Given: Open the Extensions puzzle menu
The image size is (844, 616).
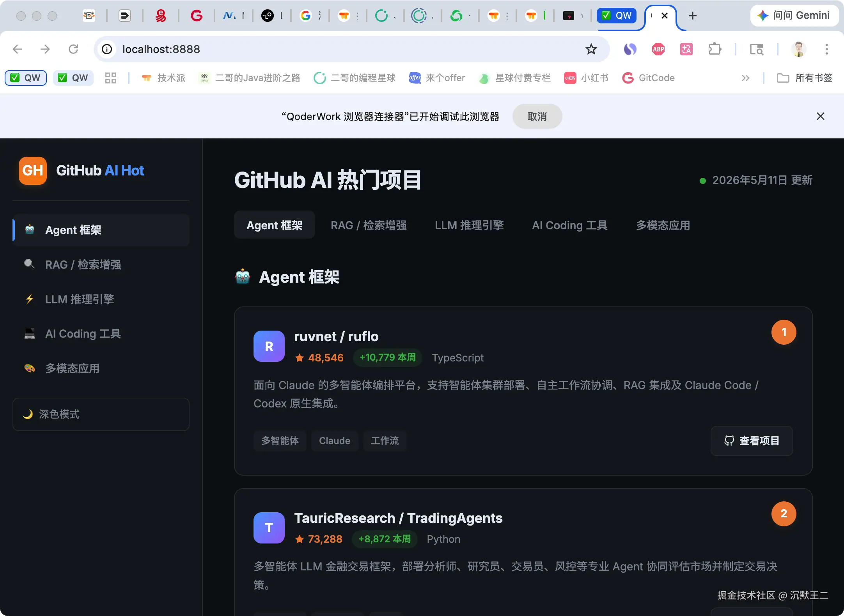Looking at the screenshot, I should pyautogui.click(x=715, y=49).
